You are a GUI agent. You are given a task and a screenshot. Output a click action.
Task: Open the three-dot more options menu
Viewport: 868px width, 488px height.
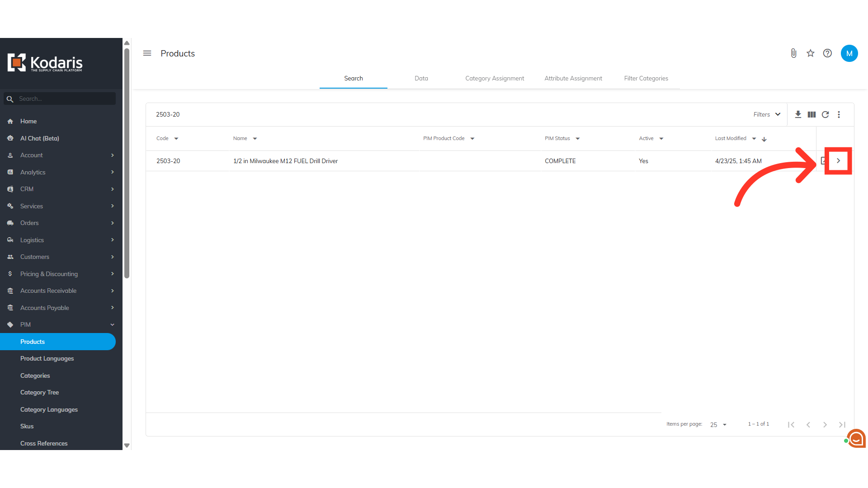(x=839, y=114)
